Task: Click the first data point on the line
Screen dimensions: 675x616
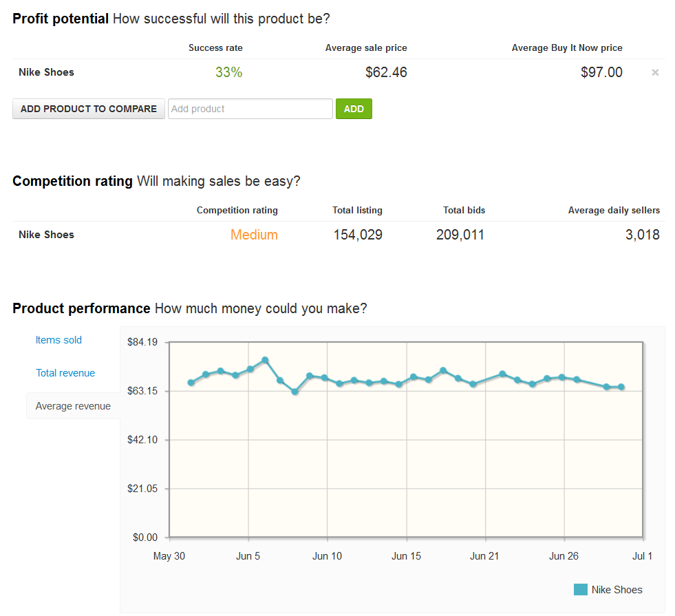Action: [x=191, y=383]
